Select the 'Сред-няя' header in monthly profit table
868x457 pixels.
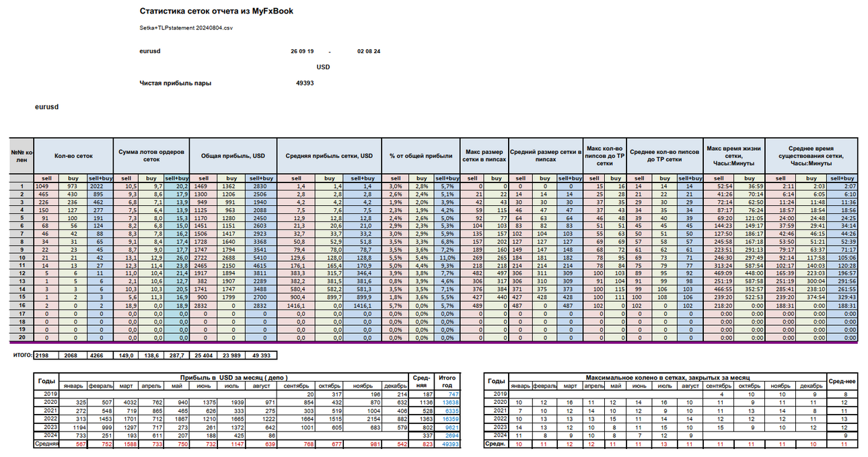[x=421, y=382]
